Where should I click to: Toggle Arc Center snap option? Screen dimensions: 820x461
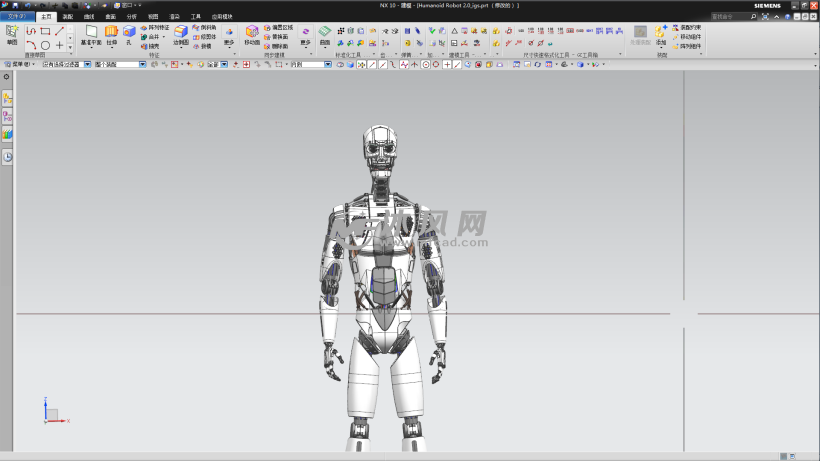coord(425,65)
